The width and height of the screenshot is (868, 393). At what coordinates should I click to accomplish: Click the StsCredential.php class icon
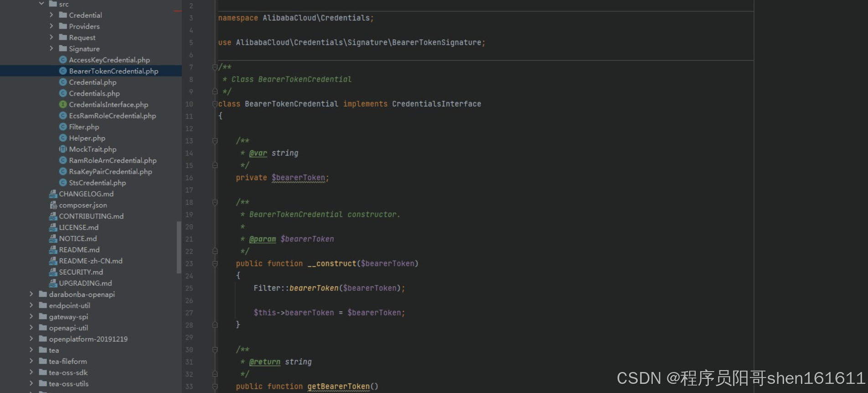(63, 183)
